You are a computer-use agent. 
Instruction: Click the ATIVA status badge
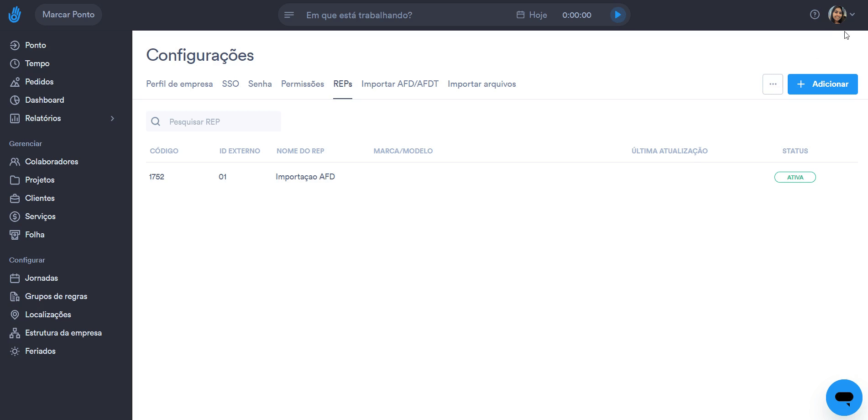pos(795,177)
